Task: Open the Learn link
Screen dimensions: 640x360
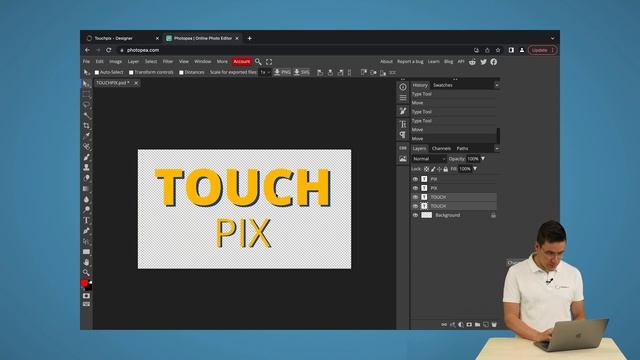Action: click(433, 62)
